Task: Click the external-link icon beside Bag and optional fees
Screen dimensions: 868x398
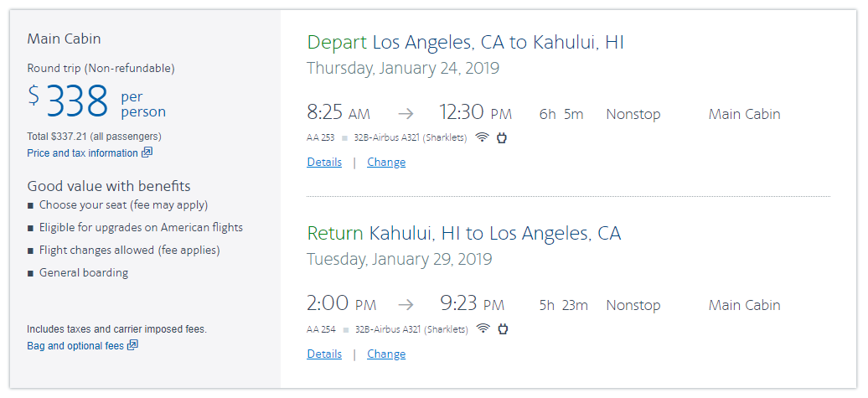Action: (x=132, y=345)
